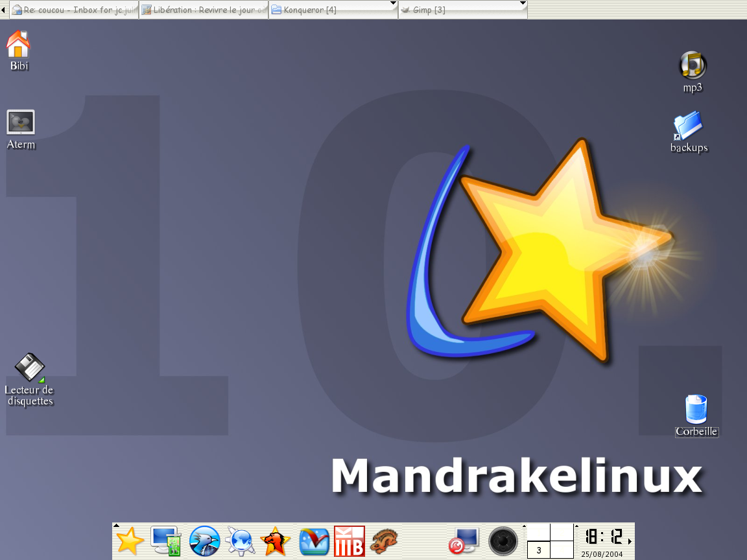Select the 'backups' label text

pyautogui.click(x=689, y=148)
